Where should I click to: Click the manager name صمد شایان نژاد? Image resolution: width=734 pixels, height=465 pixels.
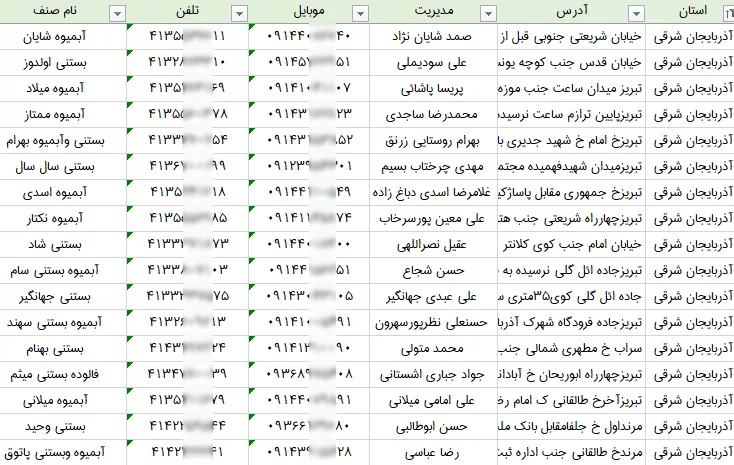coord(432,37)
